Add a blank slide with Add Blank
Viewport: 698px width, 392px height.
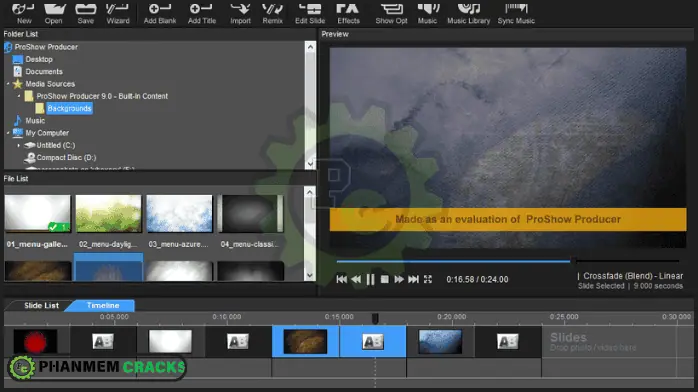click(160, 12)
